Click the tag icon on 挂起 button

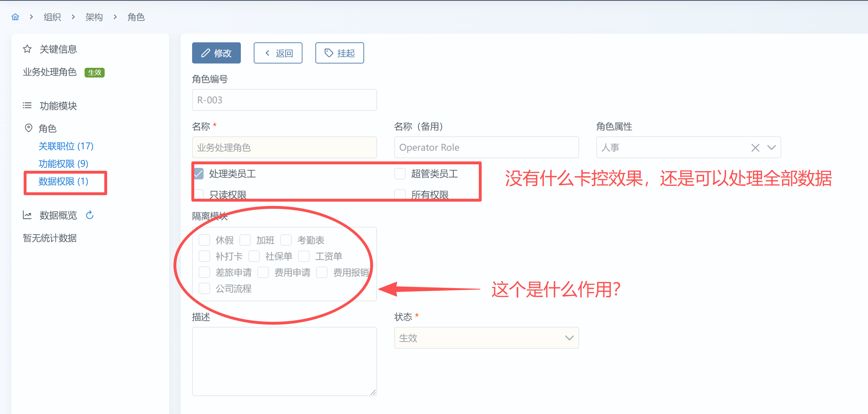click(x=329, y=53)
